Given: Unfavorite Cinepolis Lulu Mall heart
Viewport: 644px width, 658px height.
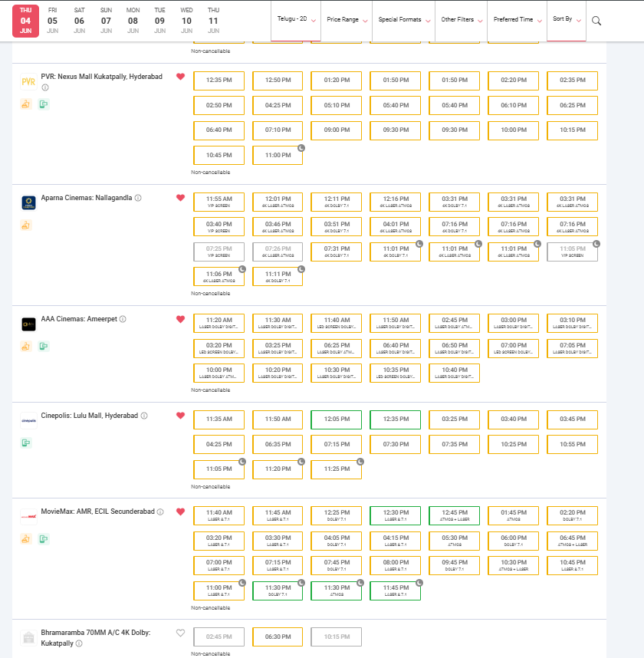Looking at the screenshot, I should coord(180,416).
